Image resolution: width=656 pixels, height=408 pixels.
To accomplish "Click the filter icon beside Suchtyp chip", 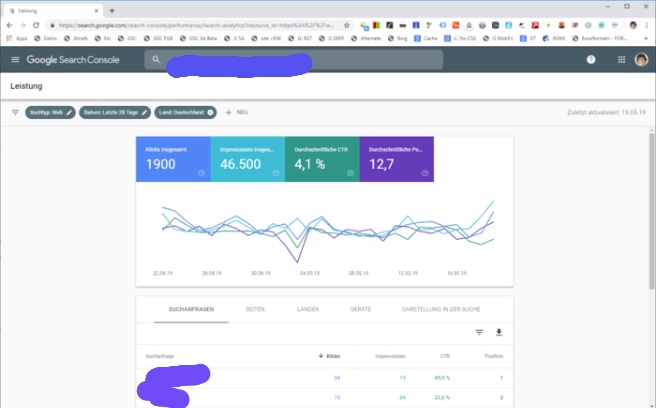I will [x=15, y=112].
